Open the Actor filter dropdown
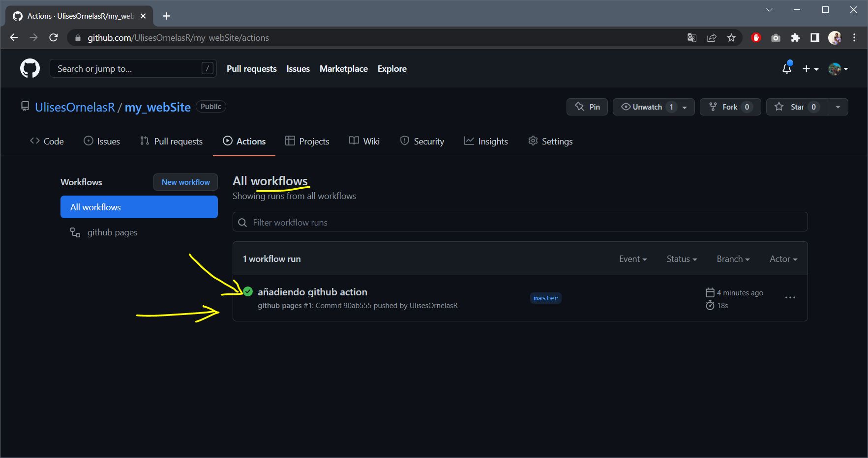Viewport: 868px width, 458px height. pos(783,259)
